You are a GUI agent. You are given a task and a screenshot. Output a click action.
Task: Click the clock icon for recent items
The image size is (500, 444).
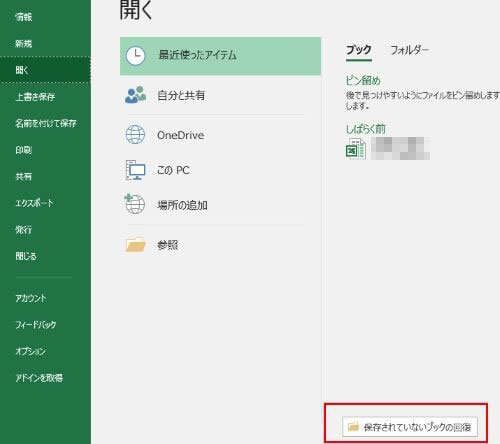click(135, 56)
